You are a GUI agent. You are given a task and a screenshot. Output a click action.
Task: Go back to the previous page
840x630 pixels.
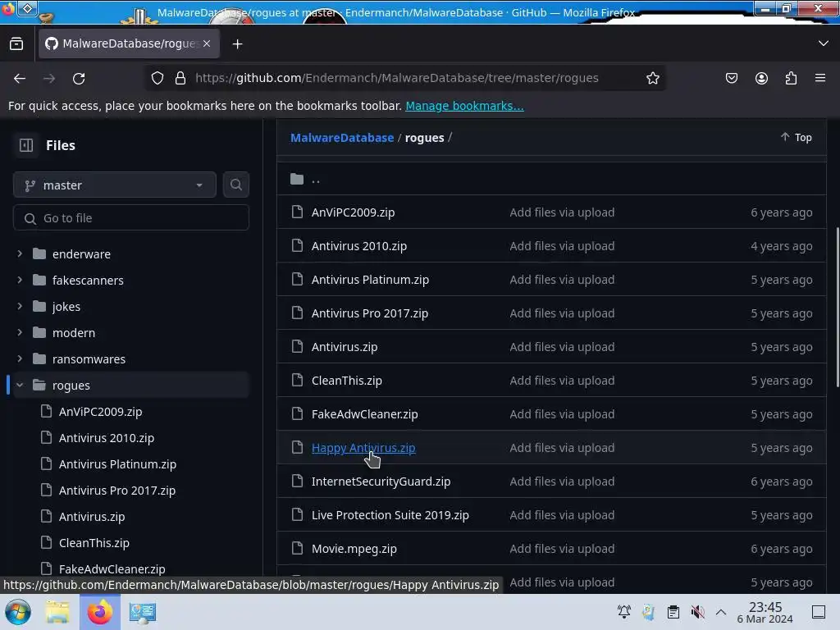(20, 78)
